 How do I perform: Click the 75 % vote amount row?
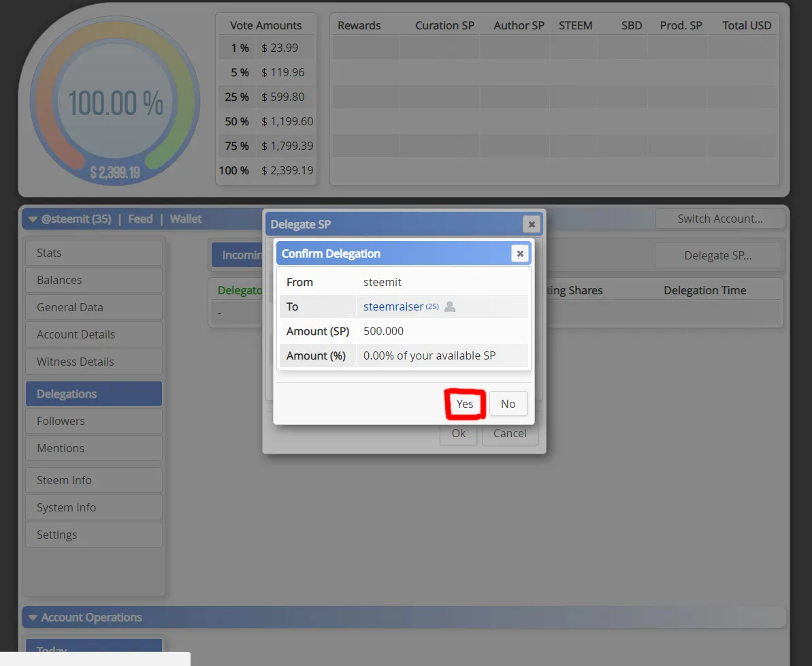266,146
